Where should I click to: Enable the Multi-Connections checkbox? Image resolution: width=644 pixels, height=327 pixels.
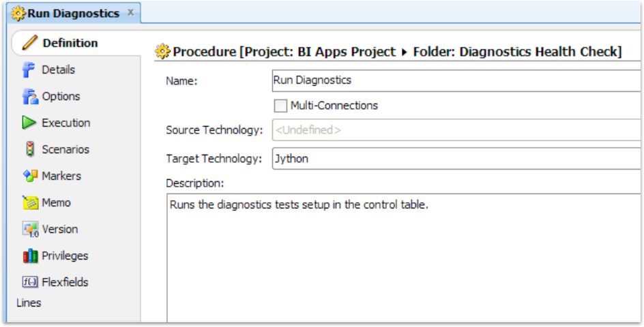pos(280,106)
